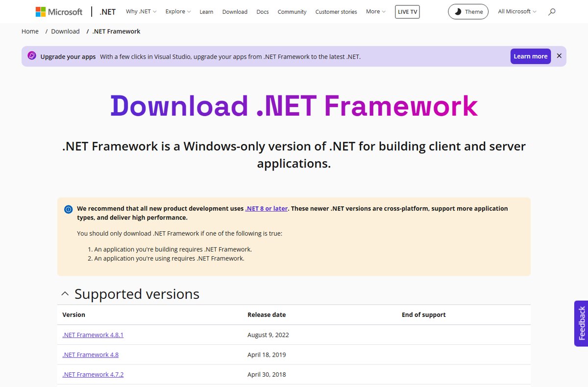Click the Learn more button
This screenshot has width=588, height=387.
point(531,56)
